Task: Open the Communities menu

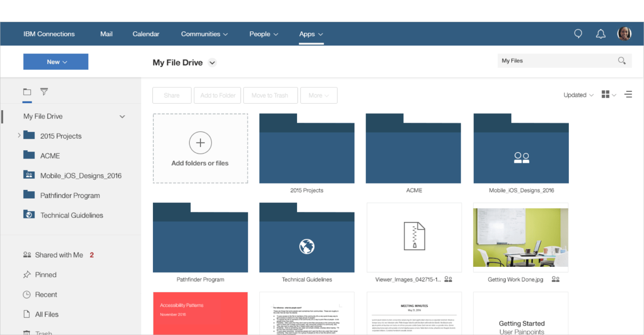Action: coord(204,34)
